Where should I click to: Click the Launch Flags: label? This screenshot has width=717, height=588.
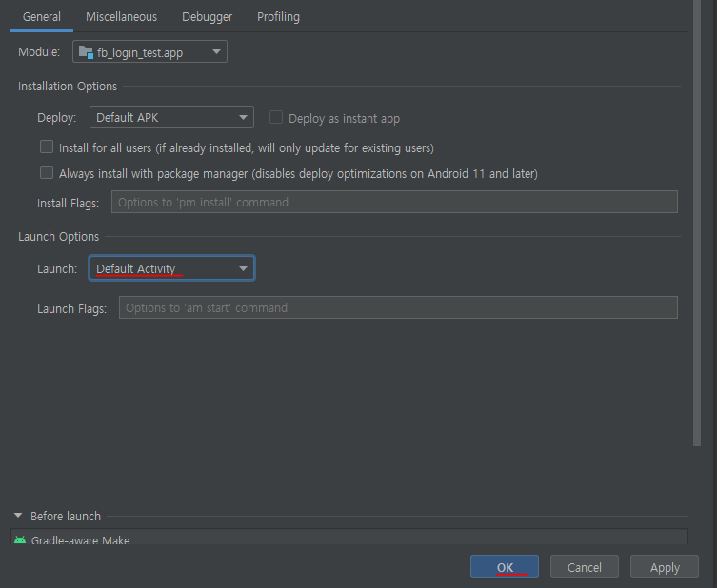(71, 309)
